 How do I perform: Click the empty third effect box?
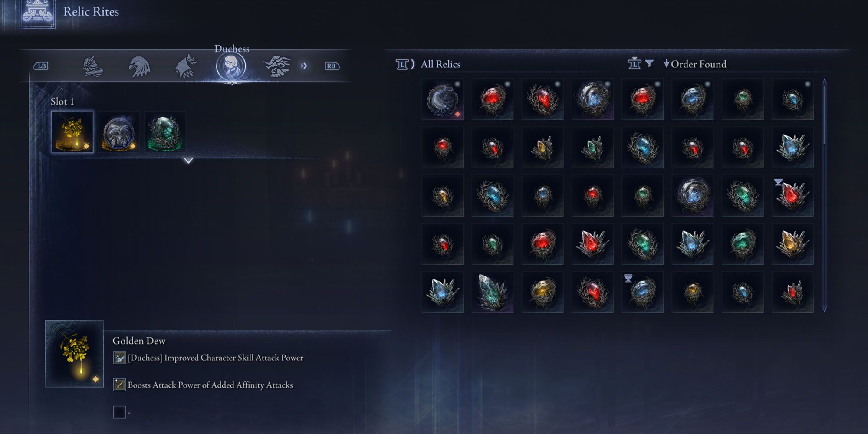point(119,412)
